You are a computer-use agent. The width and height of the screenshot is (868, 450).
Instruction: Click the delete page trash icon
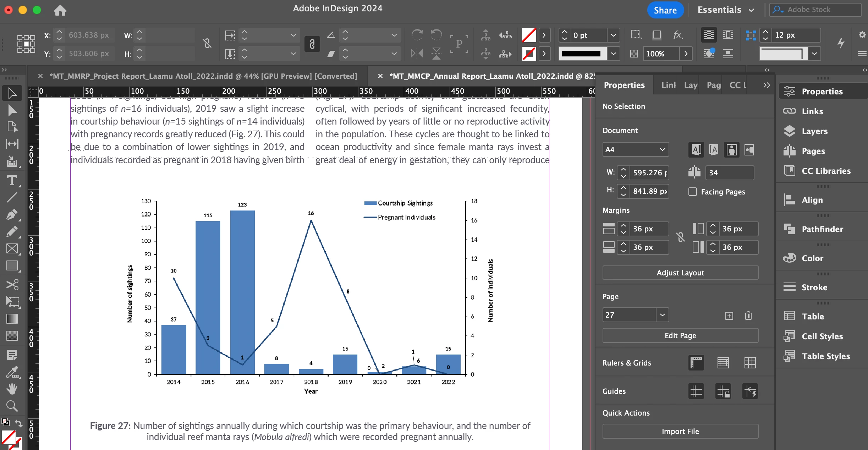748,315
